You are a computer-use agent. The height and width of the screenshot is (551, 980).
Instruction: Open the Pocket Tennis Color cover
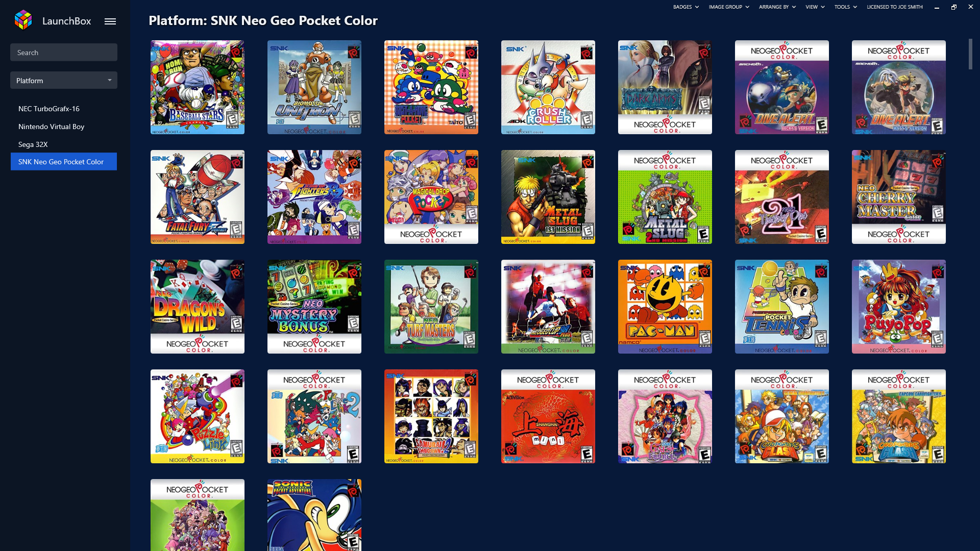click(781, 307)
